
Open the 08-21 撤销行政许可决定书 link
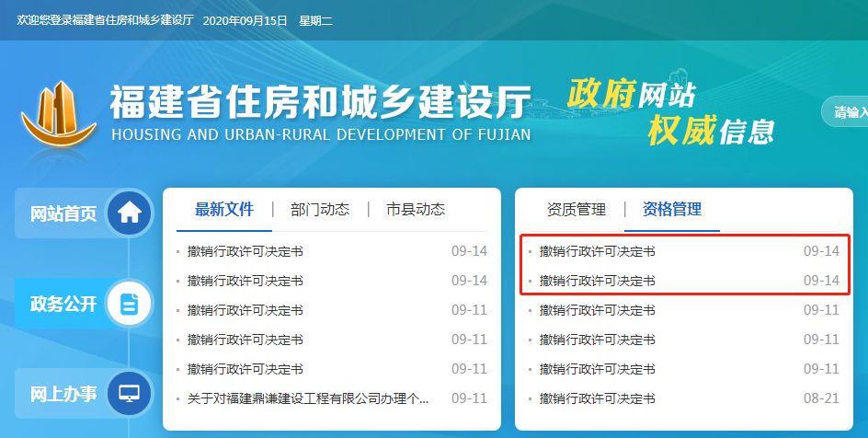click(x=598, y=398)
